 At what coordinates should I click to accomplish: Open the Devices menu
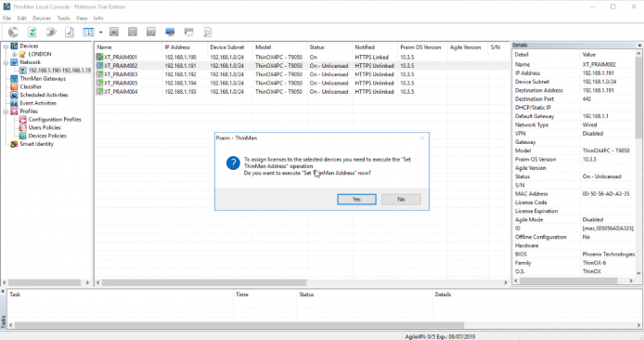[42, 18]
